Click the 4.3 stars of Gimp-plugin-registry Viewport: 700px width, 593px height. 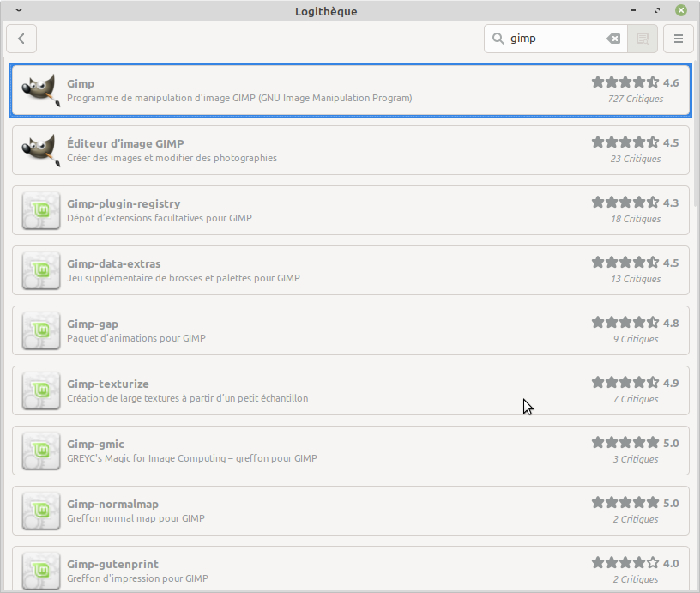625,203
